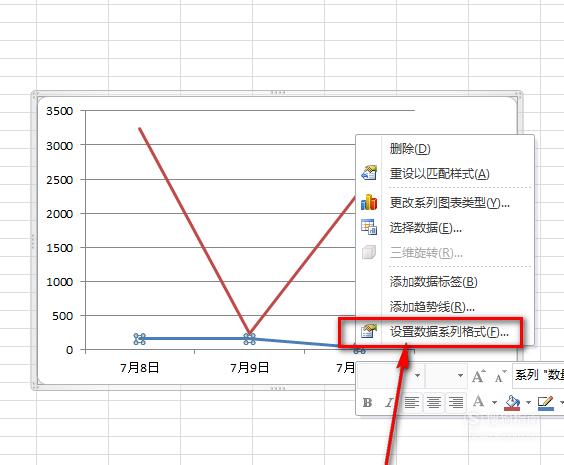The width and height of the screenshot is (564, 465).
Task: Choose 删除(D) from the context menu
Action: [x=445, y=148]
